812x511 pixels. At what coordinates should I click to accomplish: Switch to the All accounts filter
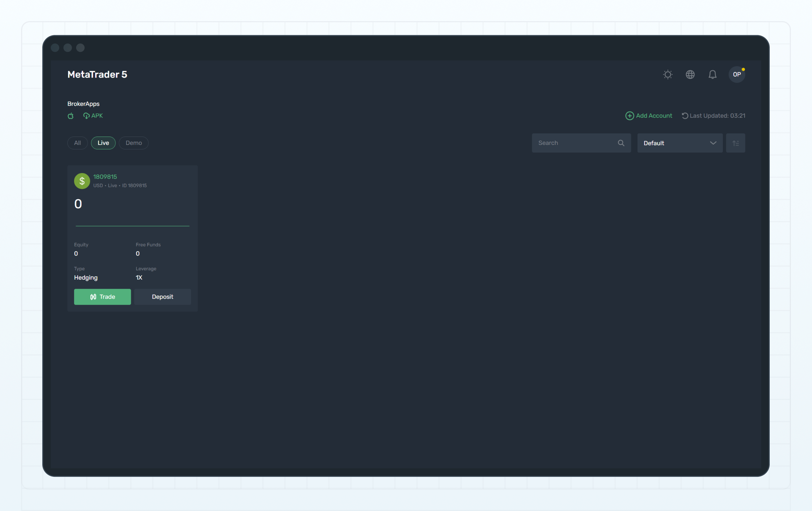coord(77,143)
